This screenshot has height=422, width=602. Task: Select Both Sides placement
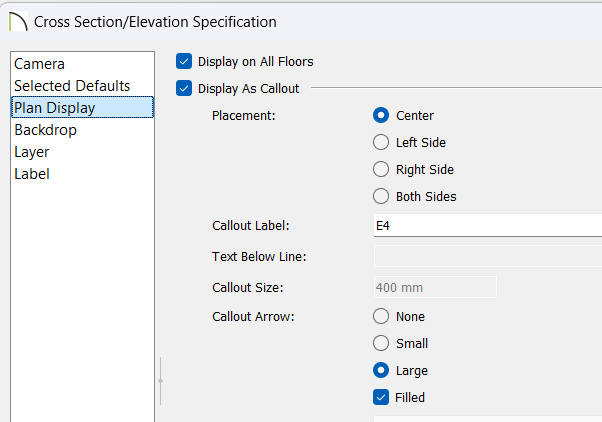point(381,196)
